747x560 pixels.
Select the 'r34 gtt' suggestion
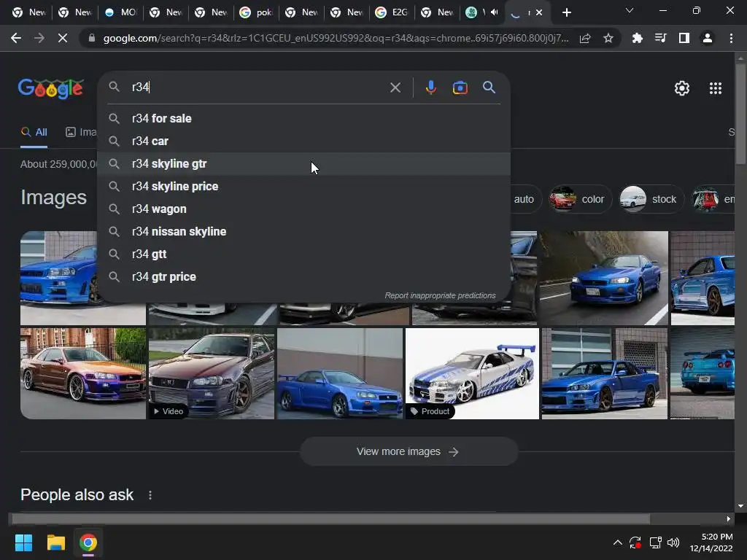tap(304, 254)
